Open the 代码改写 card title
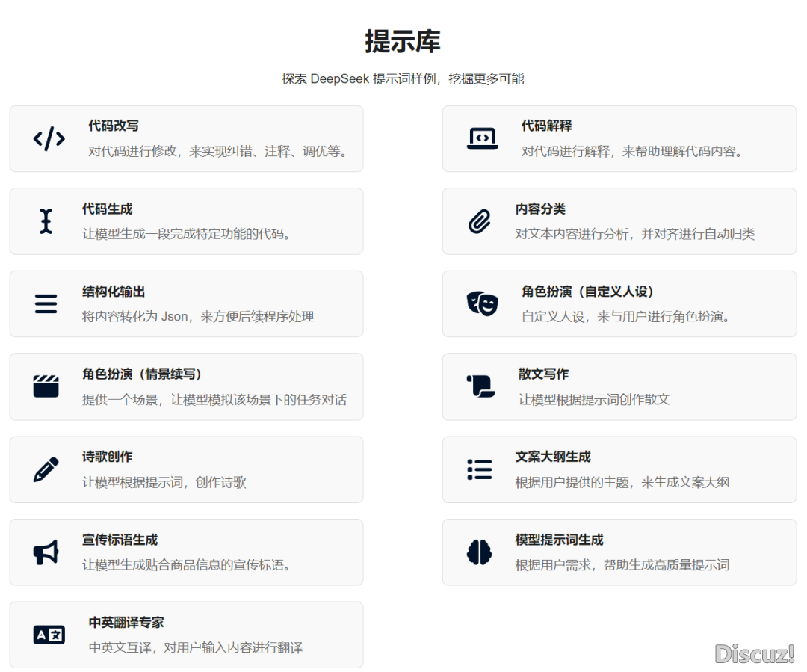807x672 pixels. [x=114, y=126]
